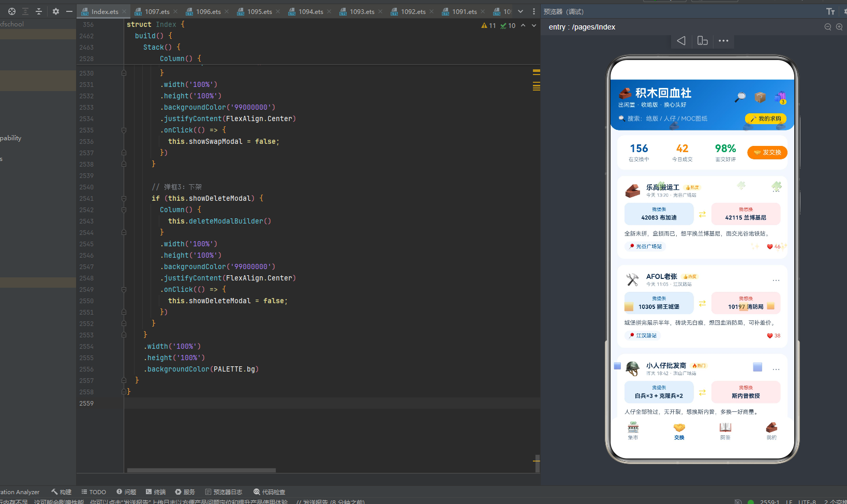
Task: Switch to the 集市 bottom tab
Action: coord(633,431)
